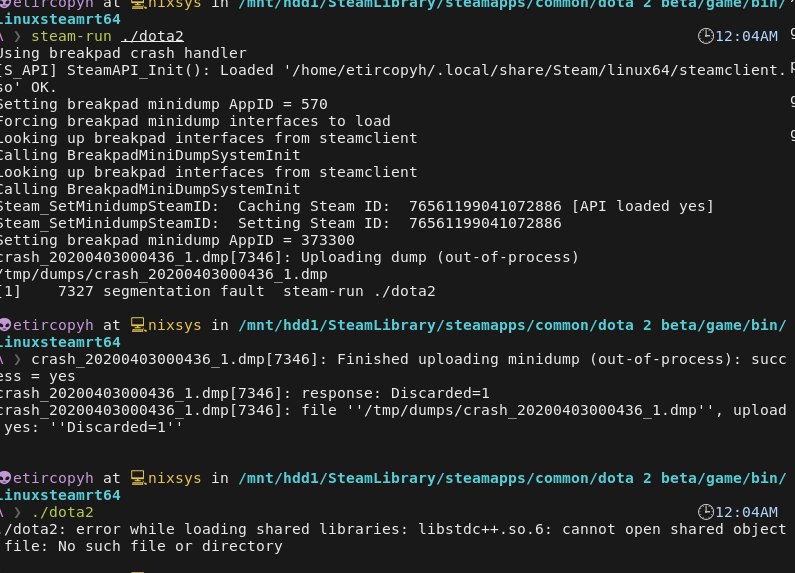Click 'Forcing breakpad minidump interfaces to load'
795x573 pixels.
click(195, 121)
